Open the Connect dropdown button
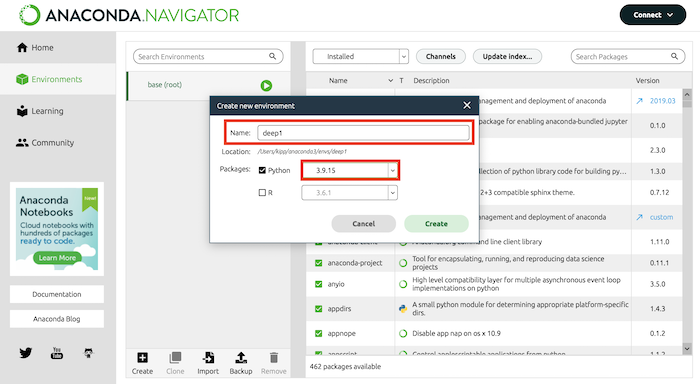700x384 pixels. click(653, 15)
